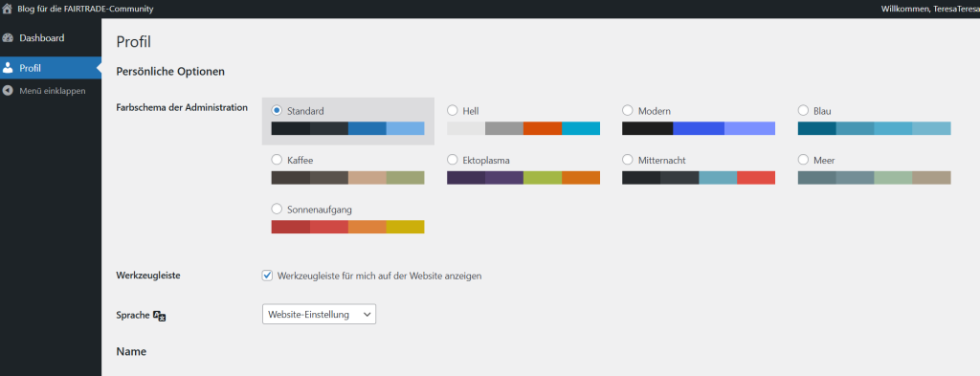
Task: Select the Sonnenaufgang color scheme radio button
Action: tap(277, 209)
